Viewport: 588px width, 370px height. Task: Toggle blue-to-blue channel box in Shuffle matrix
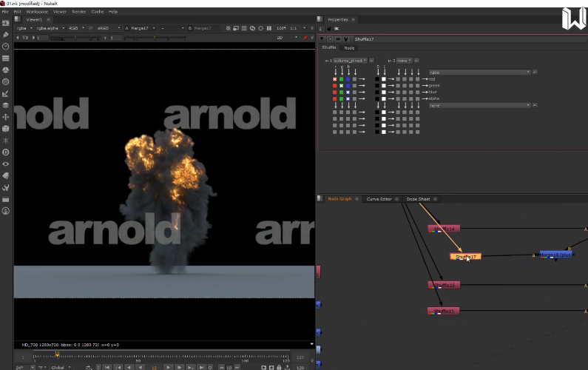[x=348, y=92]
